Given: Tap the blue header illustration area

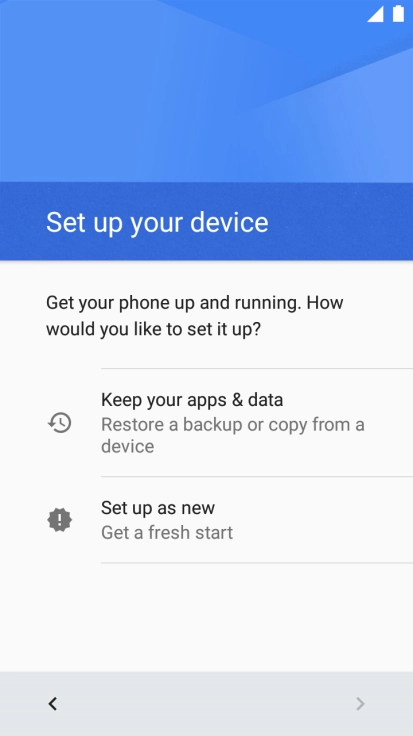Looking at the screenshot, I should 206,91.
